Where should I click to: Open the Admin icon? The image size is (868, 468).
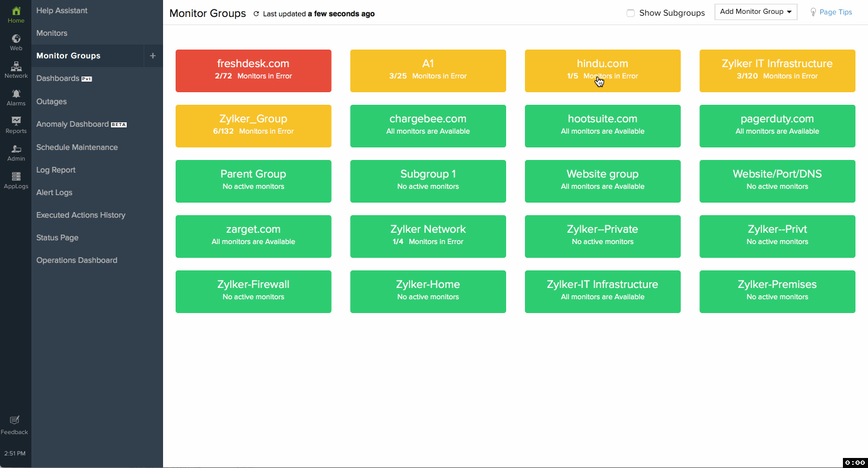coord(16,149)
